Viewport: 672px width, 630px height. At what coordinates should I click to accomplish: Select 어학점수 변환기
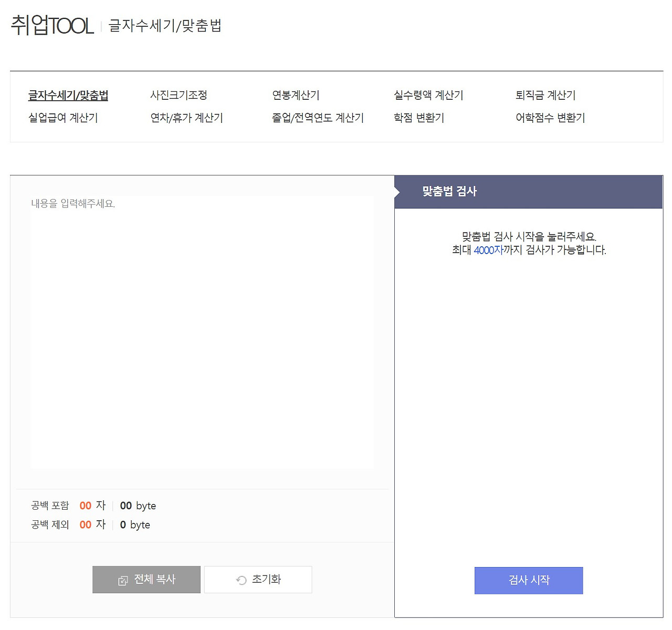550,118
